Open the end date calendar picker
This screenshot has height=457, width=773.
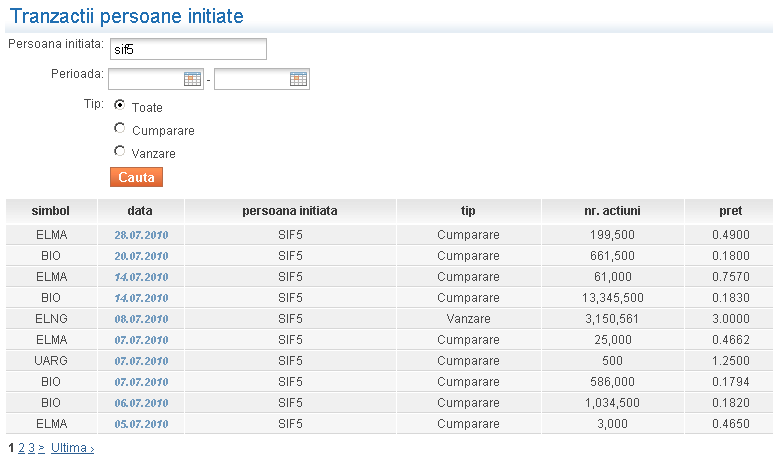click(298, 79)
